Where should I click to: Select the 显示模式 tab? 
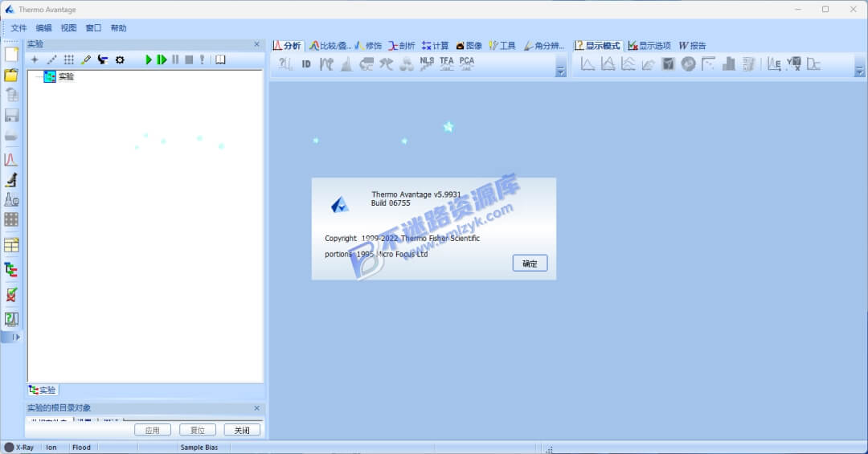point(597,45)
